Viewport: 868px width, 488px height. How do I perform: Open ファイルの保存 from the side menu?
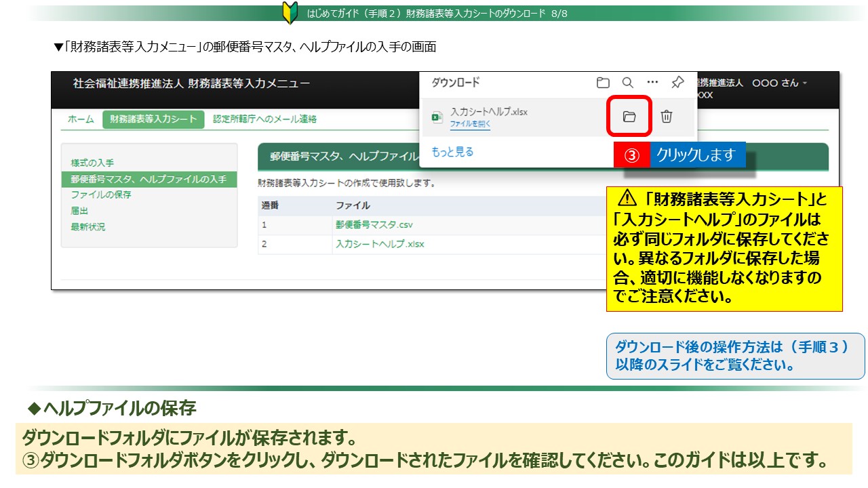[101, 195]
